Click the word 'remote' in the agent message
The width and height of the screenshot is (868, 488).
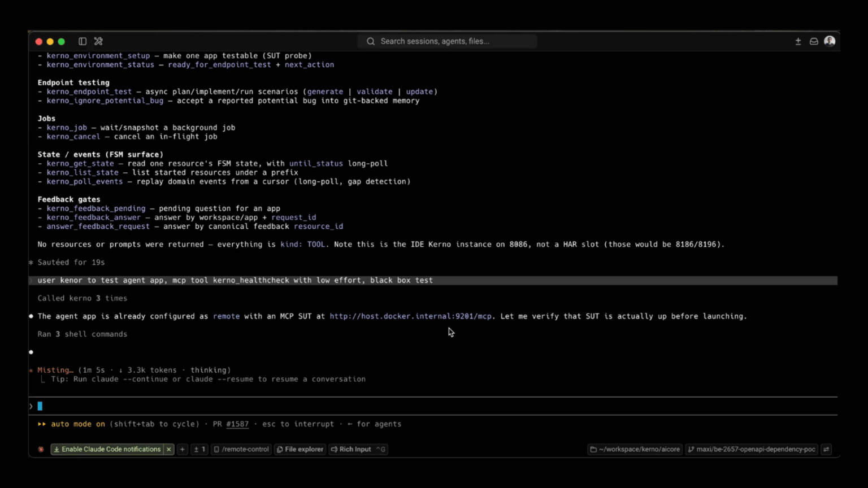[x=226, y=316]
